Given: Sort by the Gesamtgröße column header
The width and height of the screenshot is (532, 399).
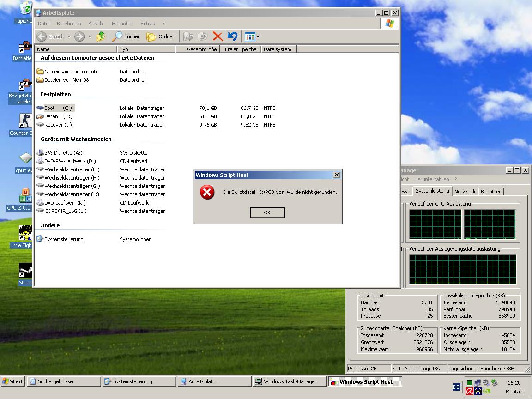Looking at the screenshot, I should coord(198,49).
